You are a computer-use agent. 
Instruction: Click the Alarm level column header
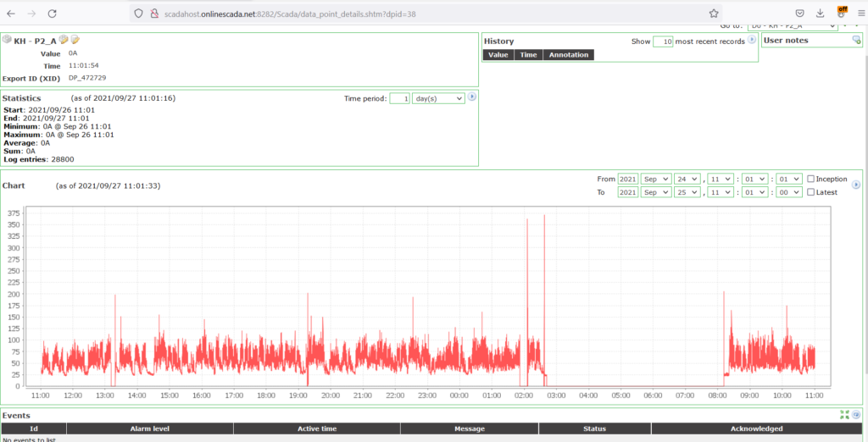148,428
